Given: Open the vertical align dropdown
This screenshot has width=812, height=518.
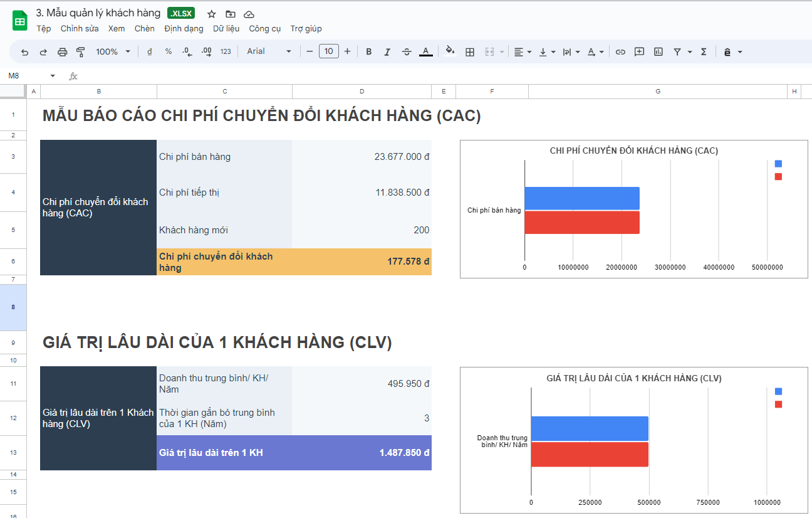Looking at the screenshot, I should click(547, 51).
